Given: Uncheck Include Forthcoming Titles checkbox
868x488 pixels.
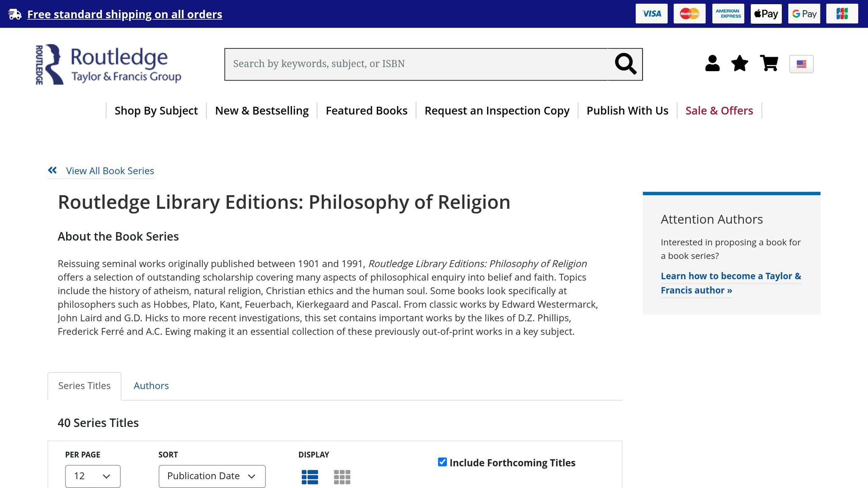Looking at the screenshot, I should coord(442,462).
